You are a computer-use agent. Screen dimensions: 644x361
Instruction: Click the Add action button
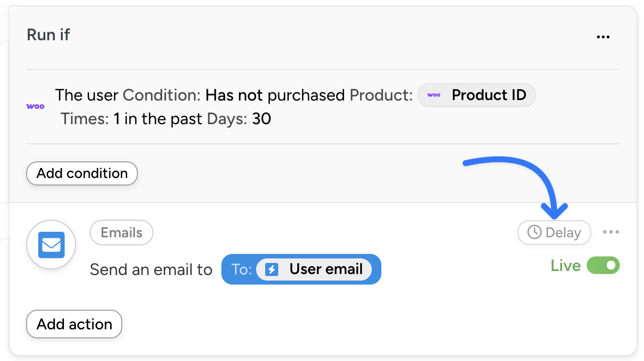pyautogui.click(x=74, y=324)
